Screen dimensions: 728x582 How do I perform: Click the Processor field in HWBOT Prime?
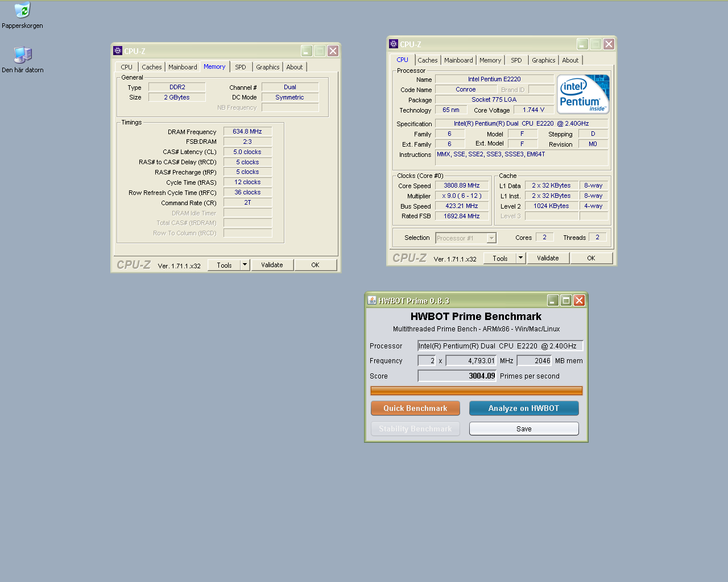(x=500, y=346)
